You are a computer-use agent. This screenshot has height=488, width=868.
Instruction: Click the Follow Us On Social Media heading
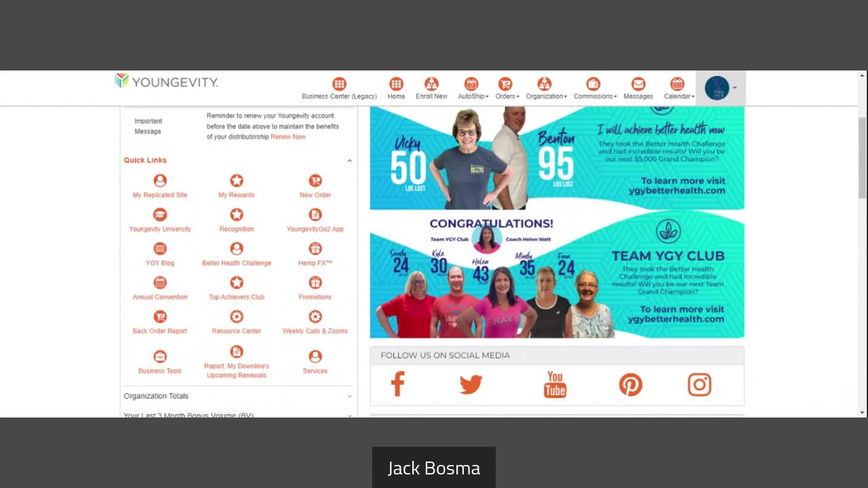(445, 355)
